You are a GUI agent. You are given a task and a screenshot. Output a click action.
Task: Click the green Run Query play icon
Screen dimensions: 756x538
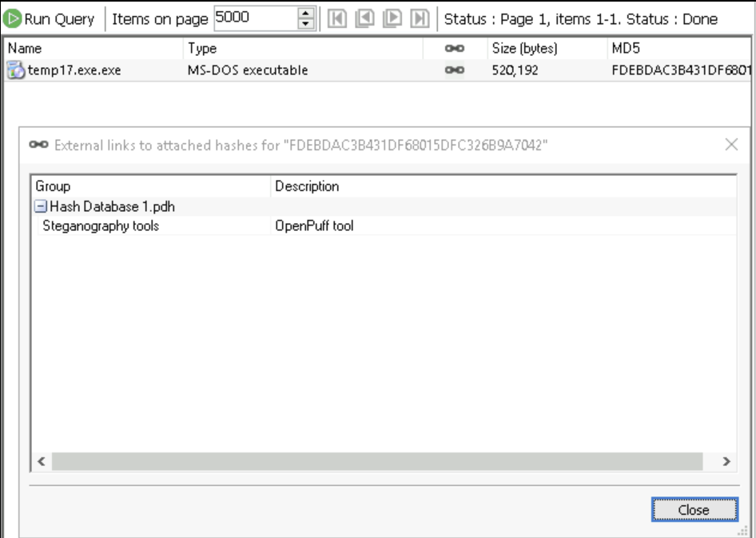(x=12, y=19)
